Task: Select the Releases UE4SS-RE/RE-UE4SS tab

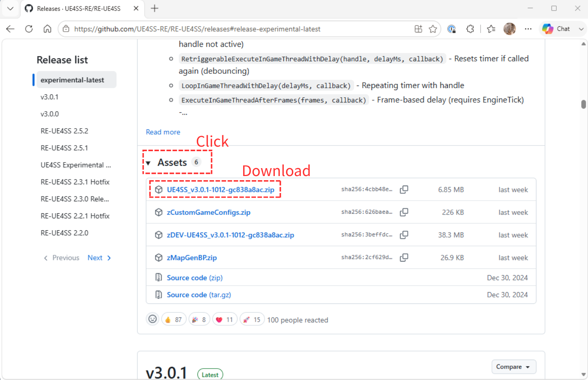Action: pos(82,8)
